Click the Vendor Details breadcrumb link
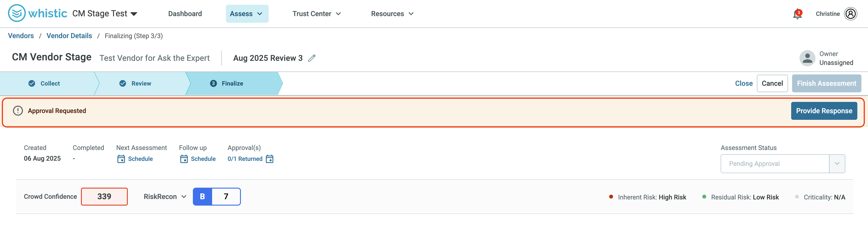The width and height of the screenshot is (868, 231). 69,36
